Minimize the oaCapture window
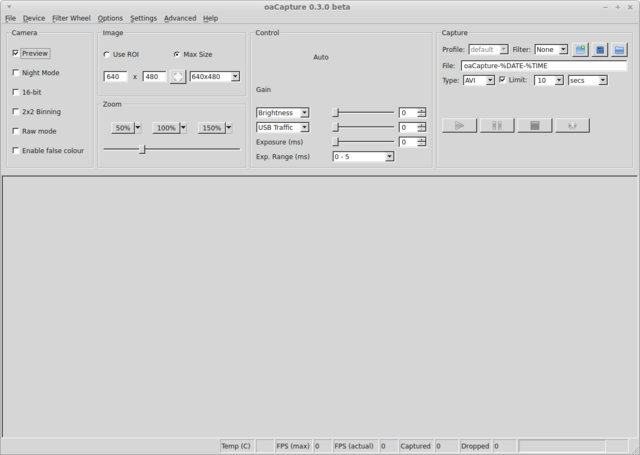Viewport: 640px width, 455px height. [605, 7]
